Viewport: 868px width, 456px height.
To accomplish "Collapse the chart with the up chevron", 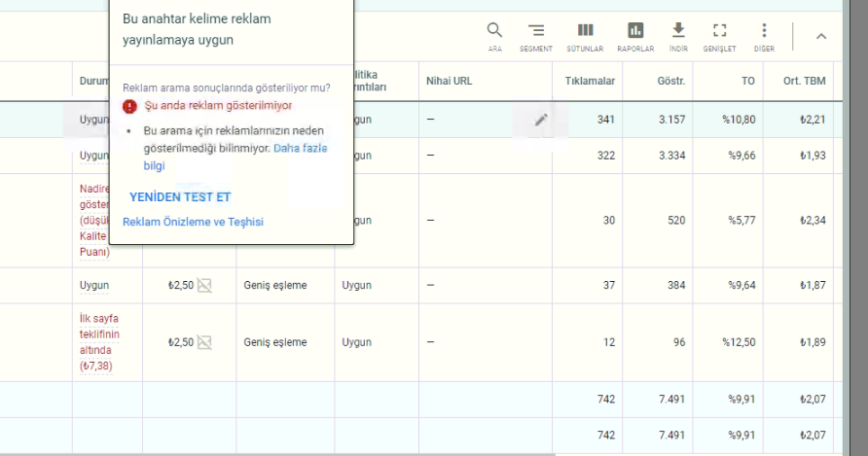I will [821, 36].
